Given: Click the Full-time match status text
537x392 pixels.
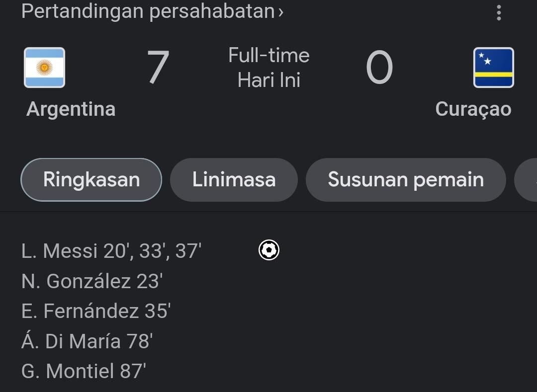Looking at the screenshot, I should coord(269,55).
